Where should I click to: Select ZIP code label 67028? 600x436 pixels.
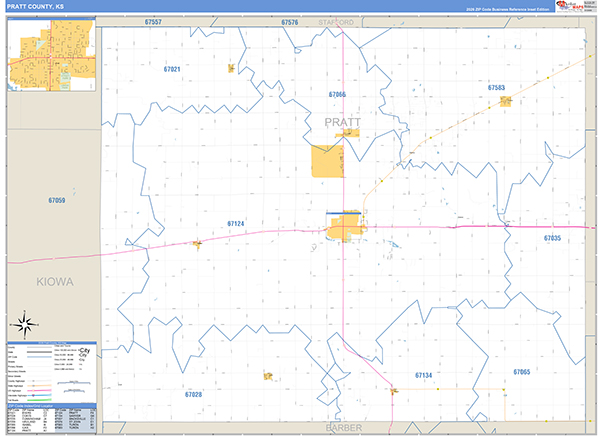click(x=194, y=395)
